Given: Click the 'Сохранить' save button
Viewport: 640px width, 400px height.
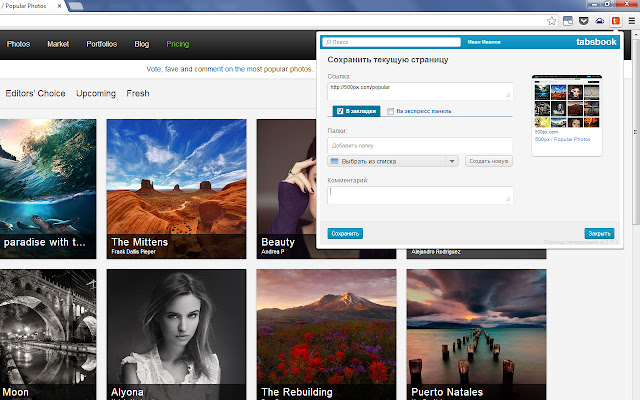Looking at the screenshot, I should click(x=345, y=233).
